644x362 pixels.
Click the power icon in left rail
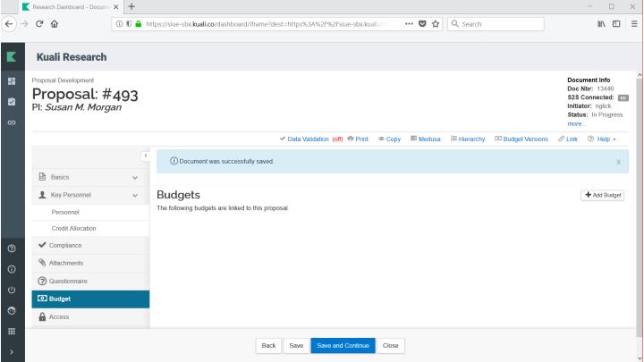[10, 288]
